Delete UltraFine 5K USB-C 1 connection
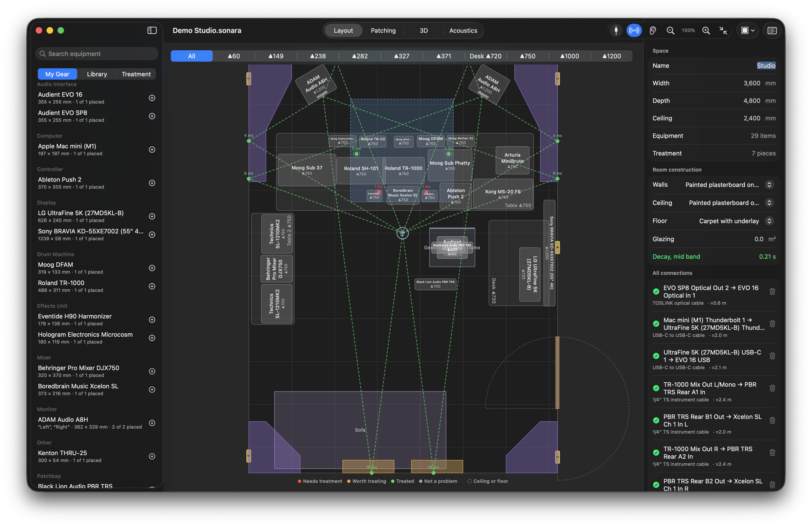This screenshot has height=527, width=812. click(772, 356)
